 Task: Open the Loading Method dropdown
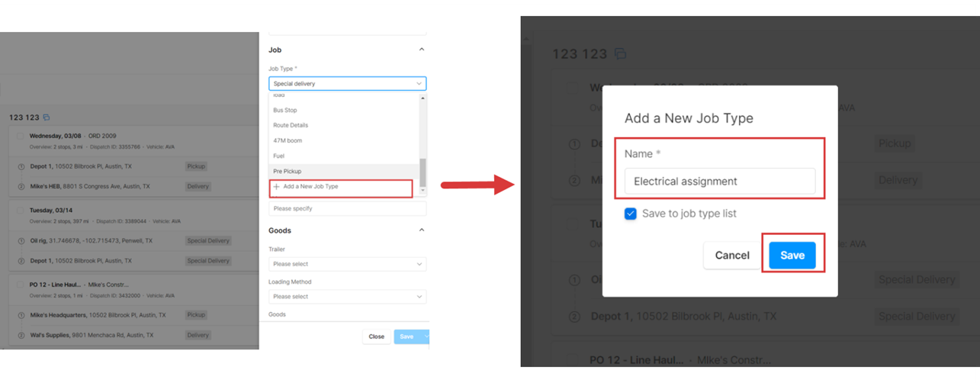pos(347,297)
